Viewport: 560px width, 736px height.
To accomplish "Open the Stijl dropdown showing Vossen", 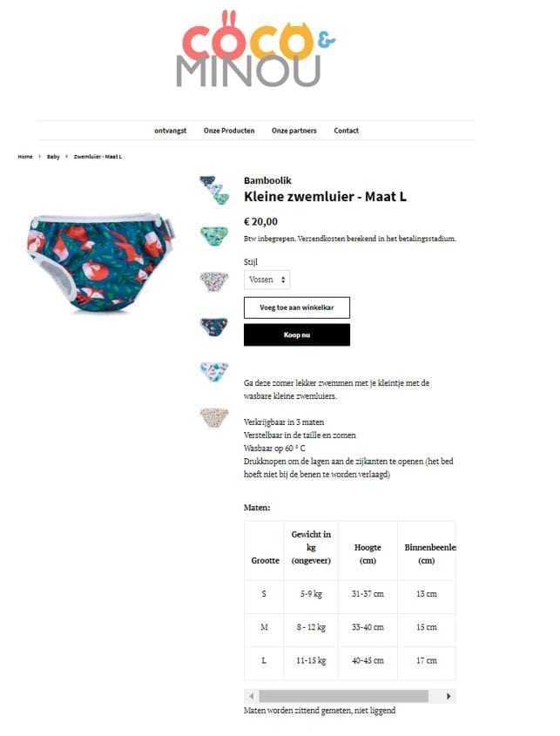I will coord(267,280).
